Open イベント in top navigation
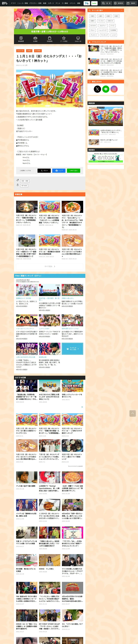The height and width of the screenshot is (644, 138). point(72,3)
